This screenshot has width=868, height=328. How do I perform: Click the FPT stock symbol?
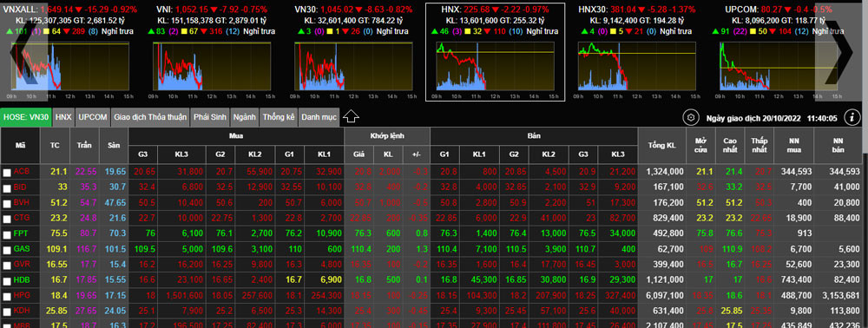click(x=21, y=234)
